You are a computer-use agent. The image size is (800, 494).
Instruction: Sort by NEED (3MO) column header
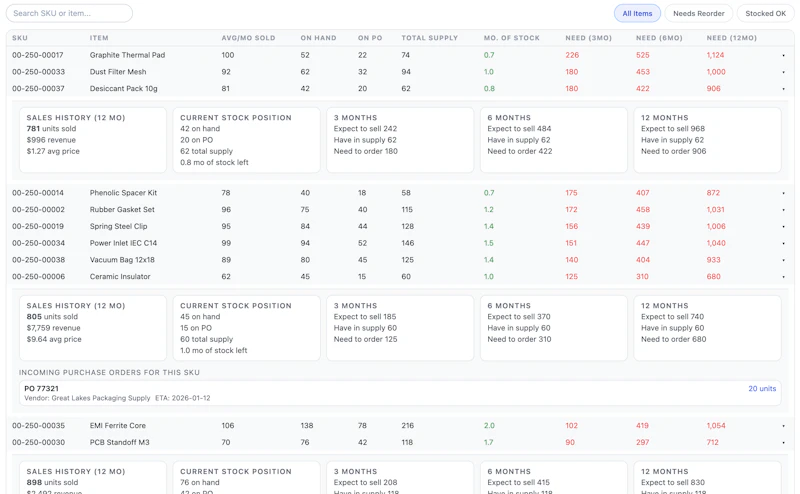tap(588, 38)
